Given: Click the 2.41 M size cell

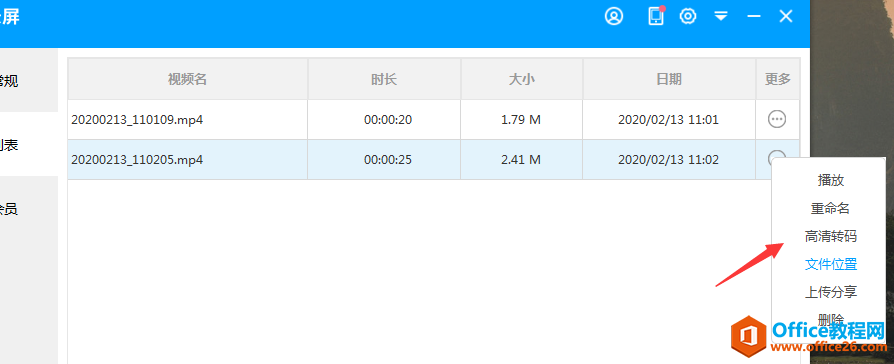Looking at the screenshot, I should [x=521, y=160].
